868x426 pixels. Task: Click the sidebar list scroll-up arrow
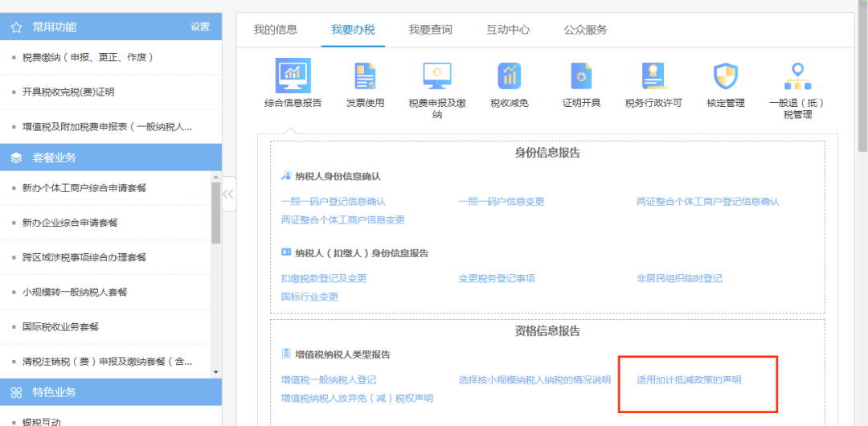tap(216, 177)
